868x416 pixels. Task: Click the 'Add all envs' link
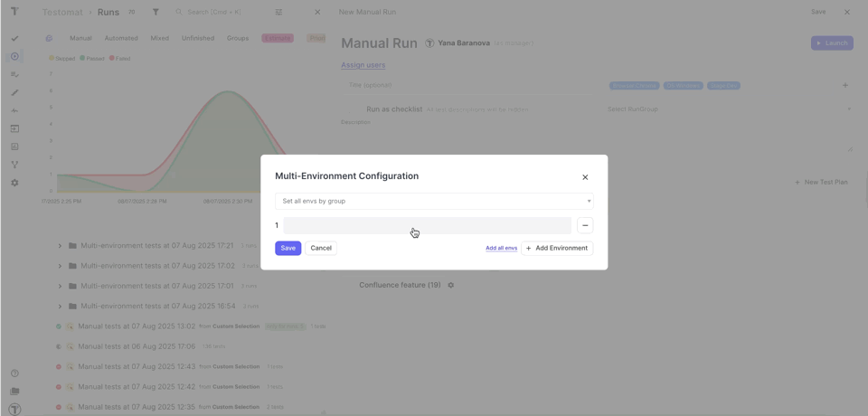pyautogui.click(x=501, y=248)
